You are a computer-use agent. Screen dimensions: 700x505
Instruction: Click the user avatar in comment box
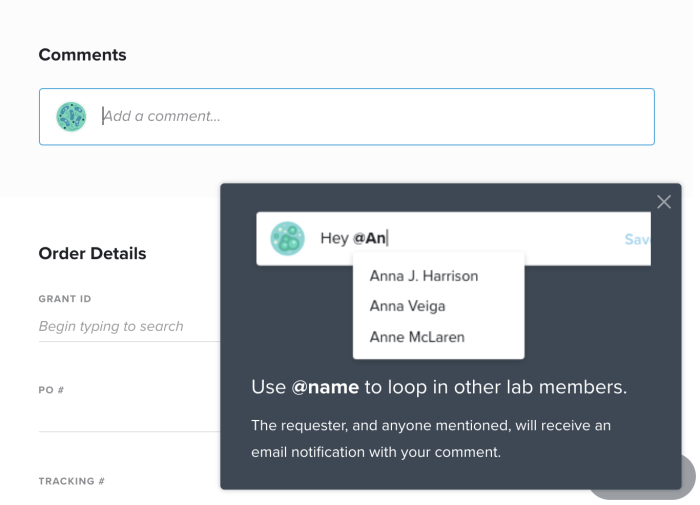pos(71,117)
